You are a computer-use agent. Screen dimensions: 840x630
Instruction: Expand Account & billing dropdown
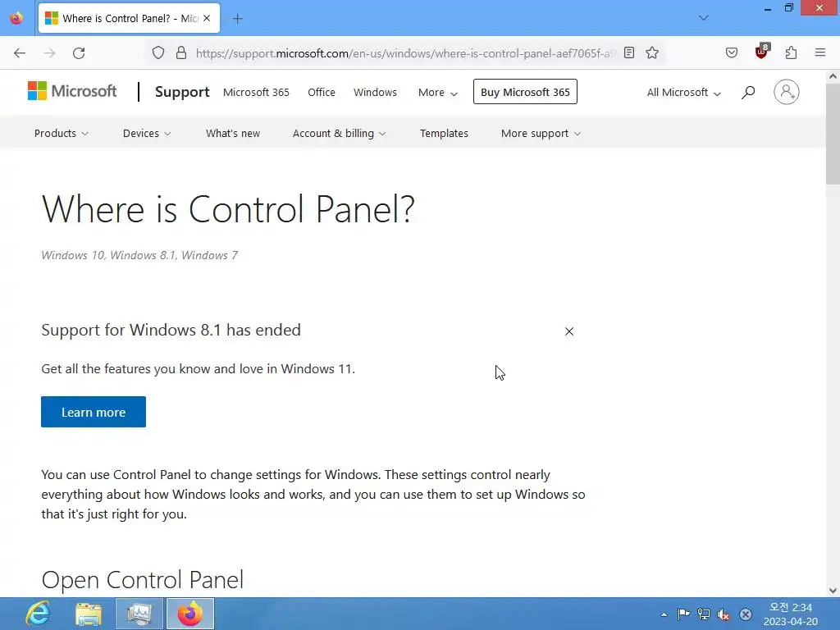[339, 134]
